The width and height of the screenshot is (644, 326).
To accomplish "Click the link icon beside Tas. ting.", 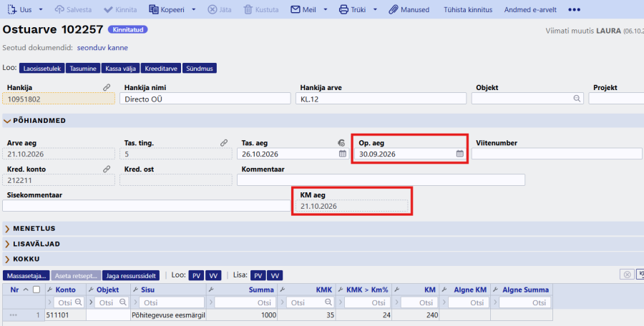I will pyautogui.click(x=224, y=143).
